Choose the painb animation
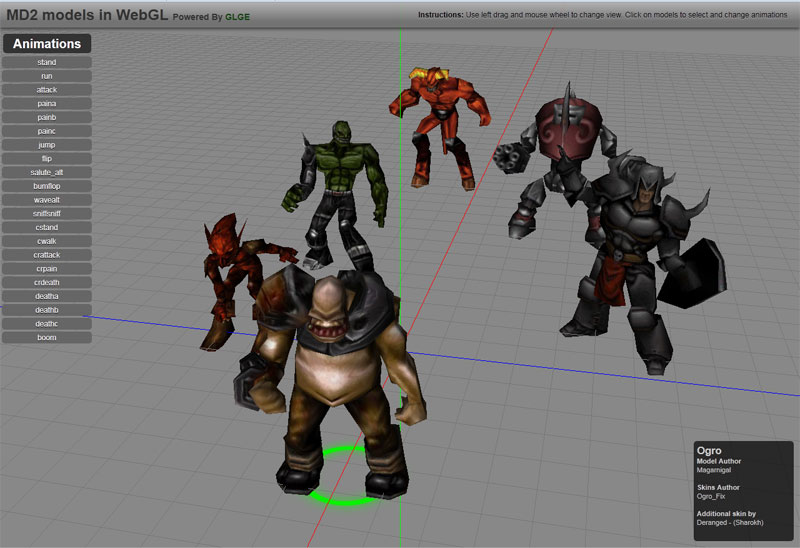The image size is (800, 548). [47, 117]
